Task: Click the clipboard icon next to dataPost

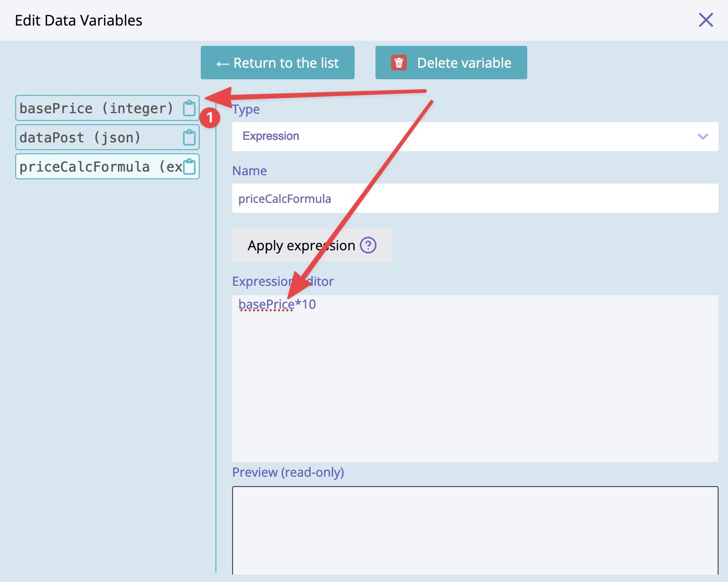Action: [x=189, y=137]
